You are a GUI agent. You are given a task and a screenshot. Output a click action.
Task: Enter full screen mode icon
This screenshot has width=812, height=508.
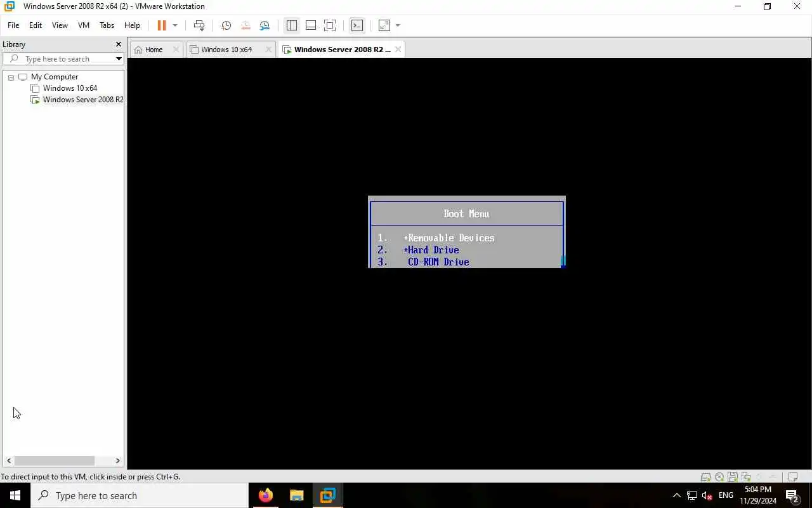click(x=330, y=25)
